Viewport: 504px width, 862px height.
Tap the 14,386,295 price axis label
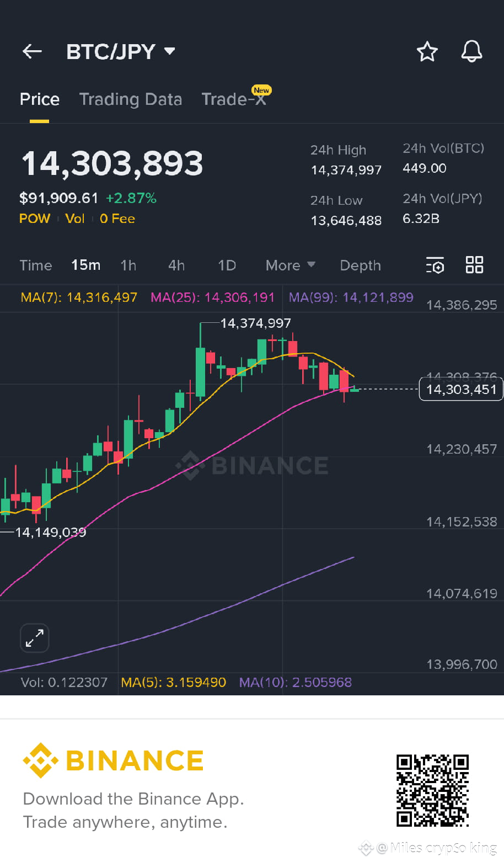[462, 305]
